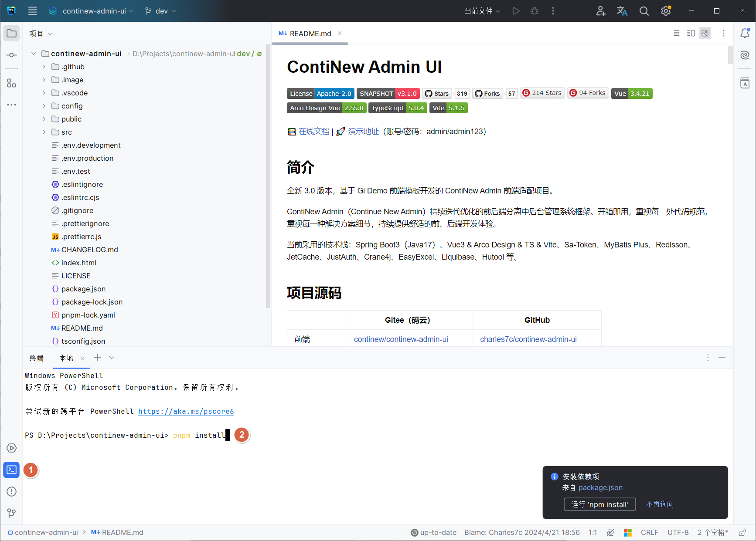Image resolution: width=756 pixels, height=541 pixels.
Task: Click Windows logo icon in status bar
Action: click(628, 532)
